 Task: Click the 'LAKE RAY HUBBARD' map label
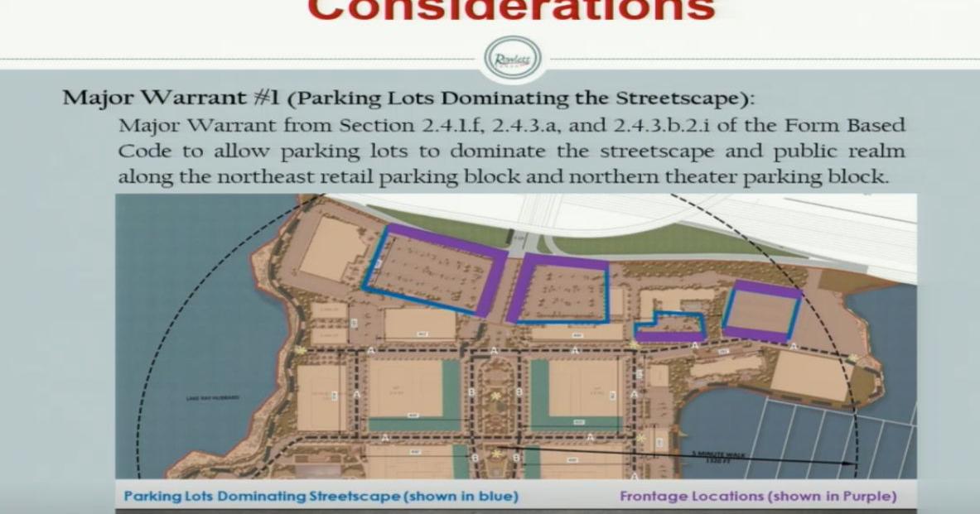tap(212, 398)
